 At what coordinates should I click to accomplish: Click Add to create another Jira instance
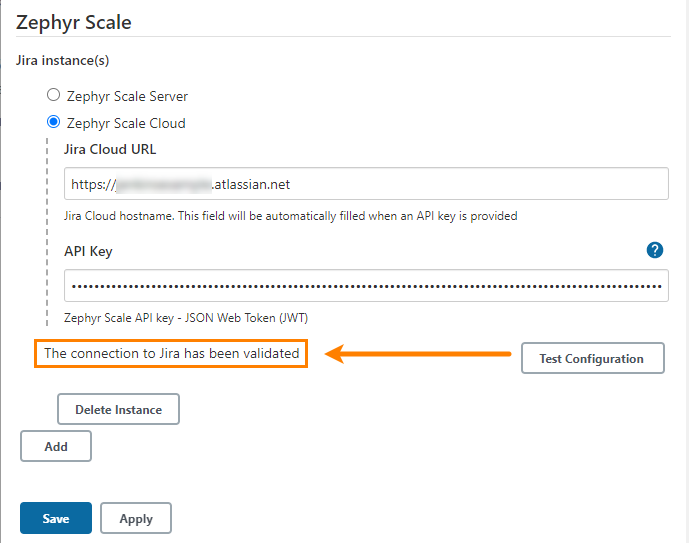(x=56, y=446)
